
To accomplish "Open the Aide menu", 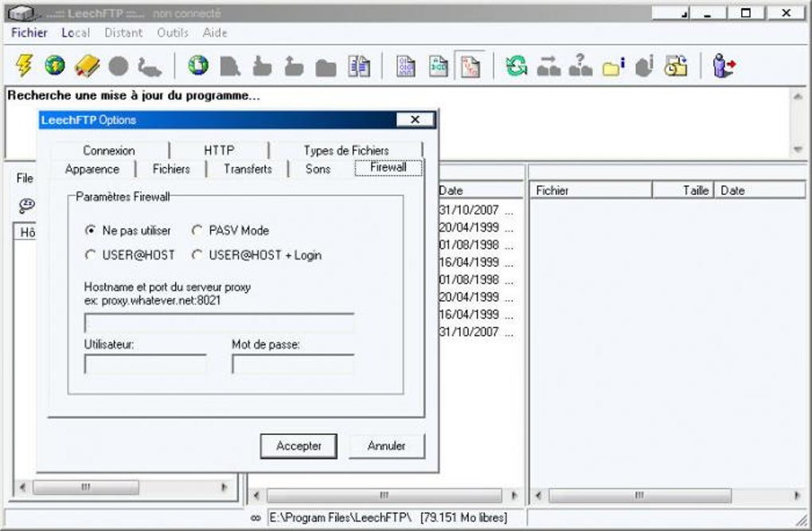I will pos(215,33).
